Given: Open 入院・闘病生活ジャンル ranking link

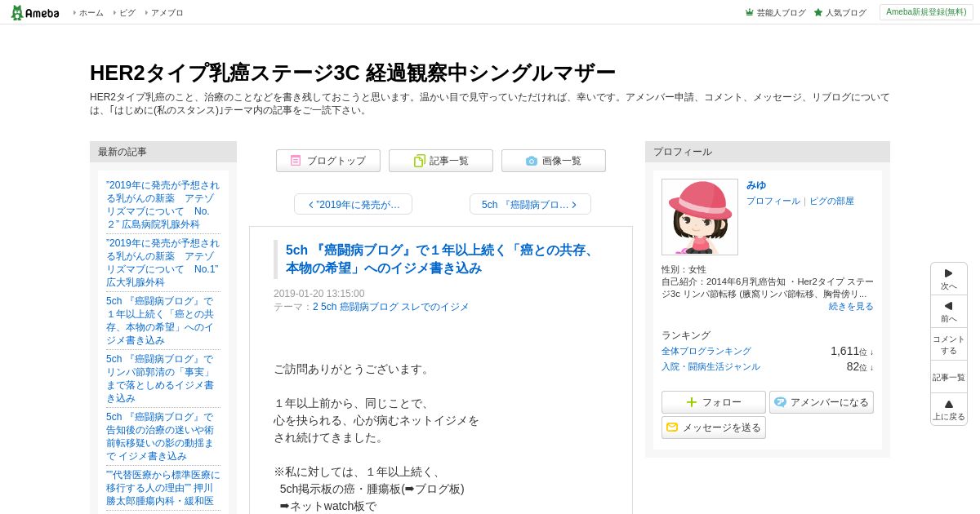Looking at the screenshot, I should pos(710,366).
